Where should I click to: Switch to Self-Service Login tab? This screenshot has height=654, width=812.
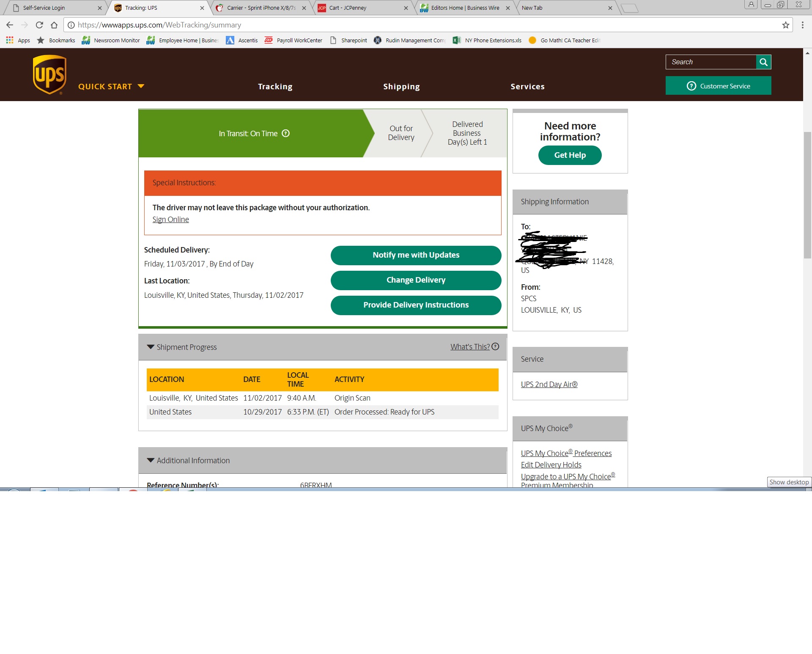(55, 8)
